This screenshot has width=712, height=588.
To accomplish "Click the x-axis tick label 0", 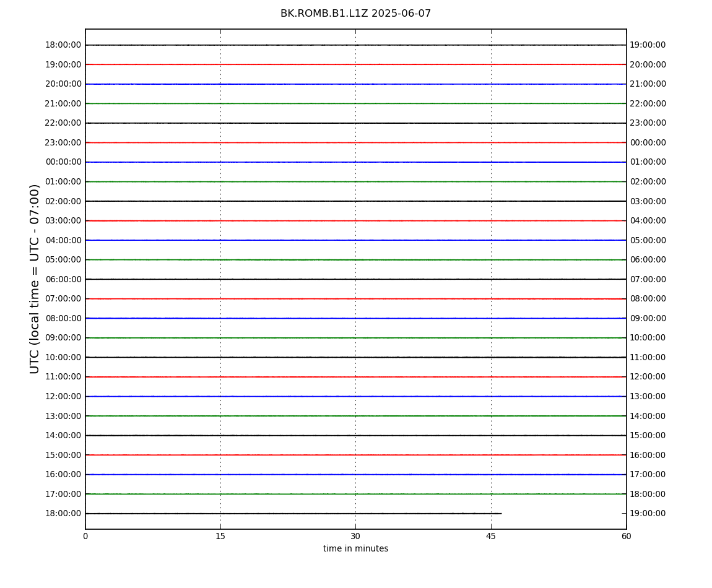I will 85,536.
